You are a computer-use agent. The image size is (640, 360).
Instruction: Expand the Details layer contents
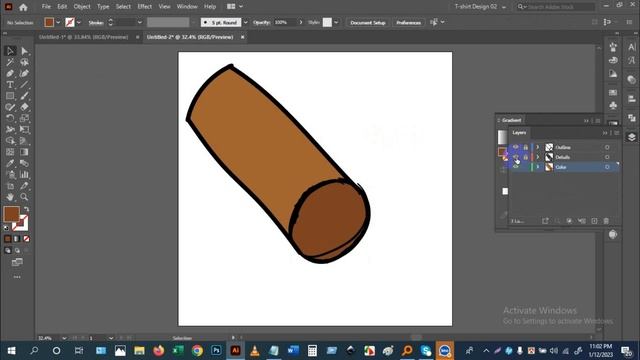(x=538, y=157)
